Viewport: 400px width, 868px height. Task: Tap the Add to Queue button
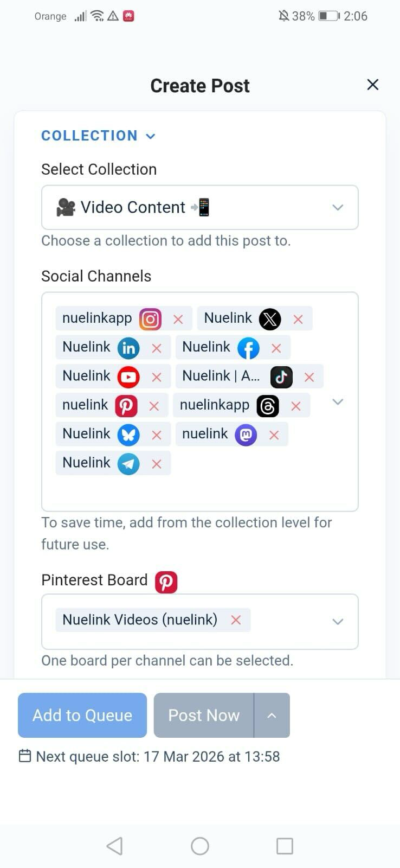pyautogui.click(x=82, y=716)
